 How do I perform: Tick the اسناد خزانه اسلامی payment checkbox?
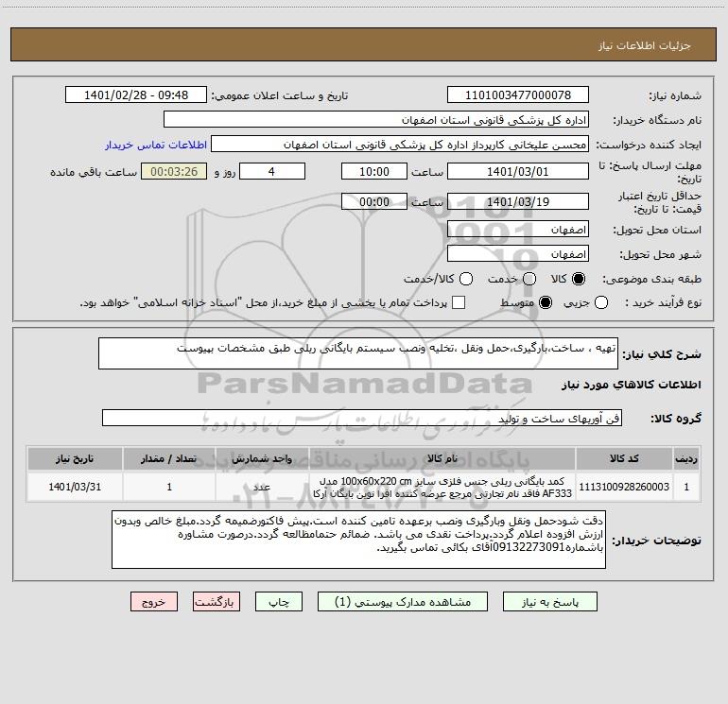click(x=459, y=302)
